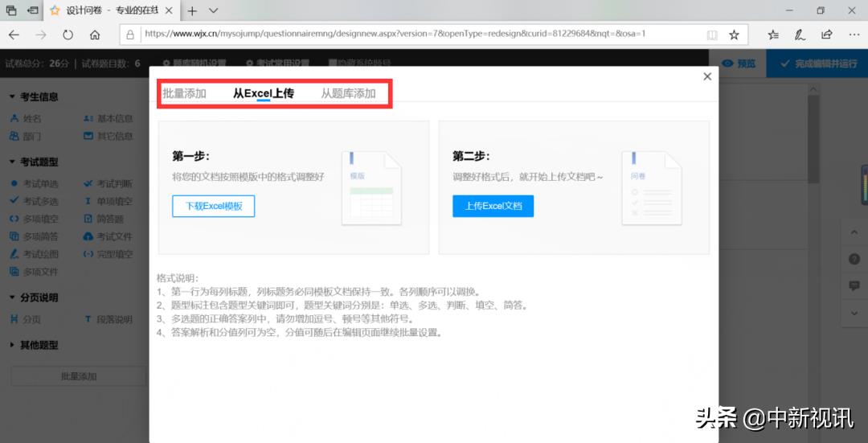
Task: Add page to favorites with star icon
Action: click(x=734, y=35)
